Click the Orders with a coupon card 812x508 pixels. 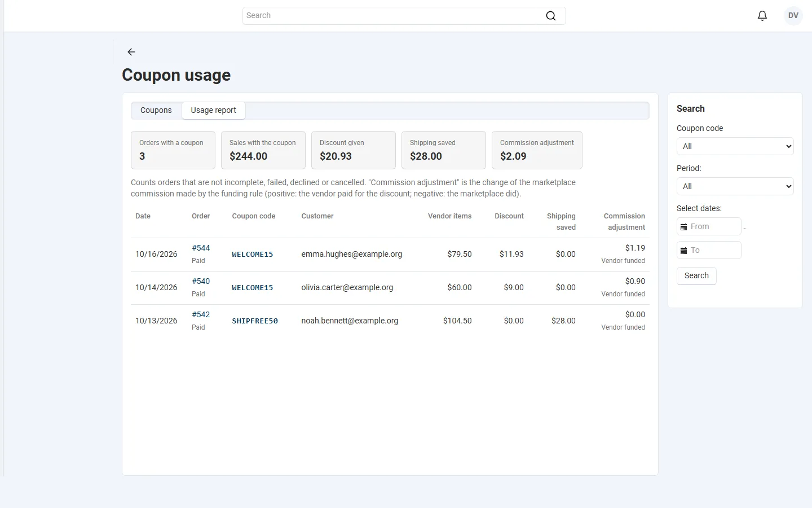tap(173, 150)
